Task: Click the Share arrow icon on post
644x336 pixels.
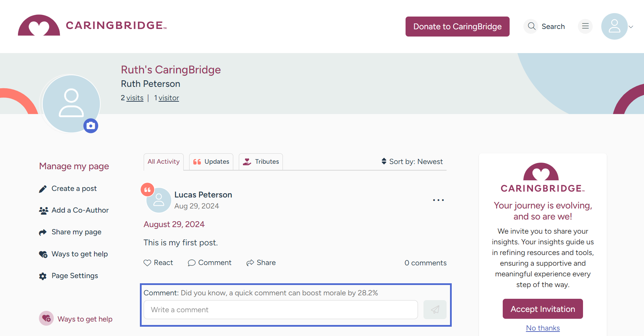Action: 250,263
